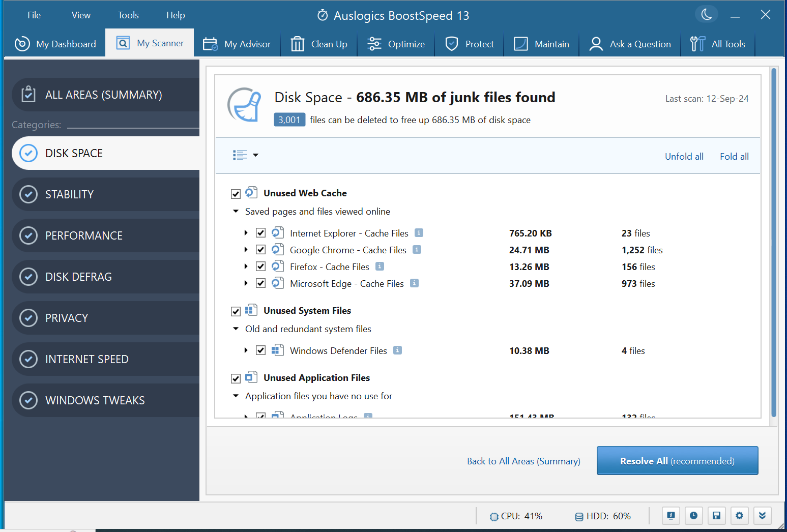Select the INTERNET SPEED category
787x532 pixels.
tap(105, 359)
